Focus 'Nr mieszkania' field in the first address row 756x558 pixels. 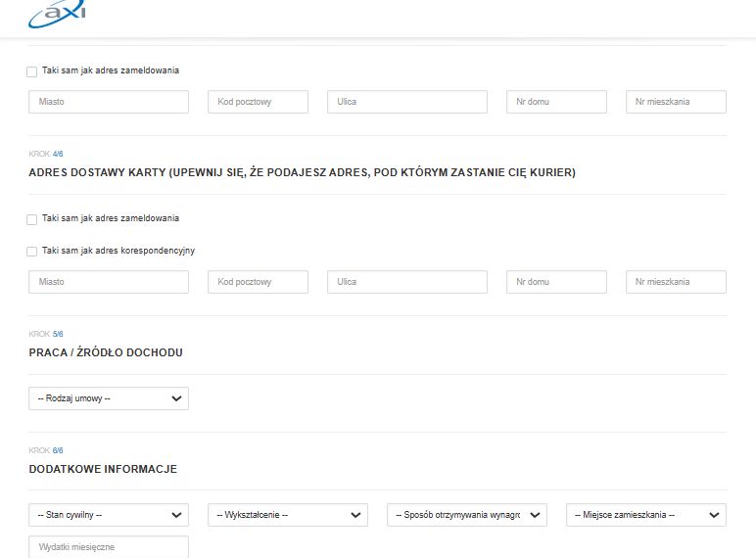click(676, 102)
